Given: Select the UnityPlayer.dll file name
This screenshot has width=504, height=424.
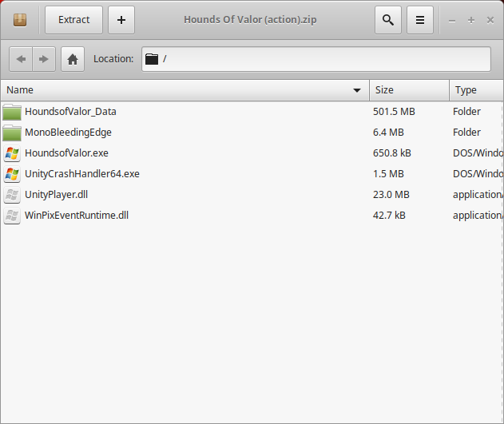Looking at the screenshot, I should [x=56, y=195].
